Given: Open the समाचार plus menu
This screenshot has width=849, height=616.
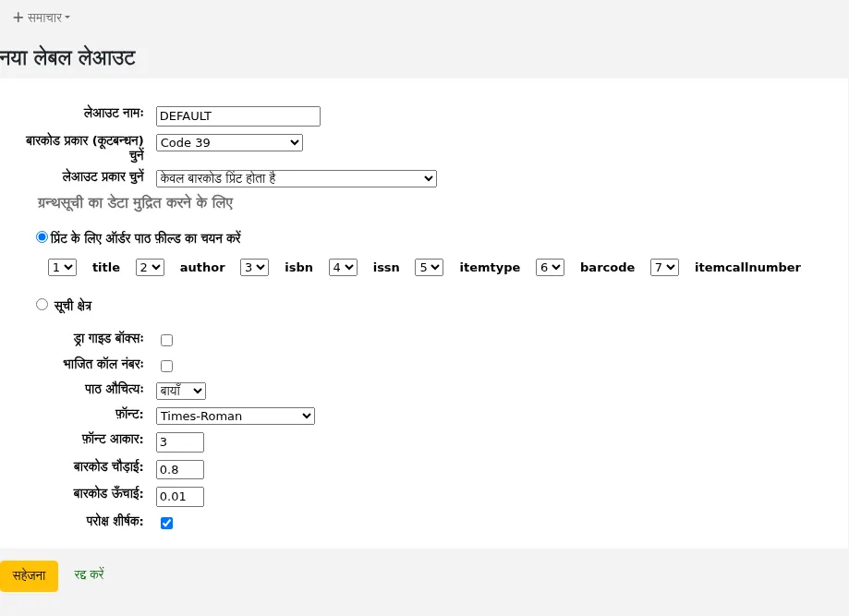Looking at the screenshot, I should [42, 18].
